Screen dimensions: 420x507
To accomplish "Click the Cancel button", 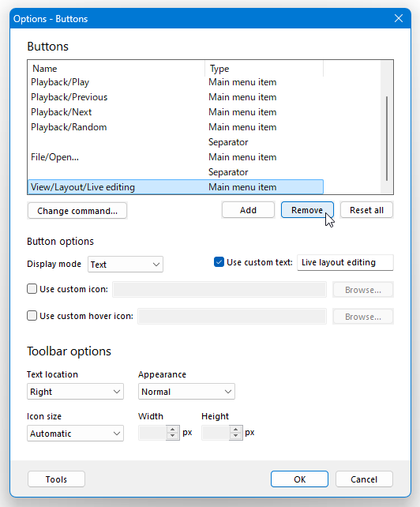I will pos(364,479).
